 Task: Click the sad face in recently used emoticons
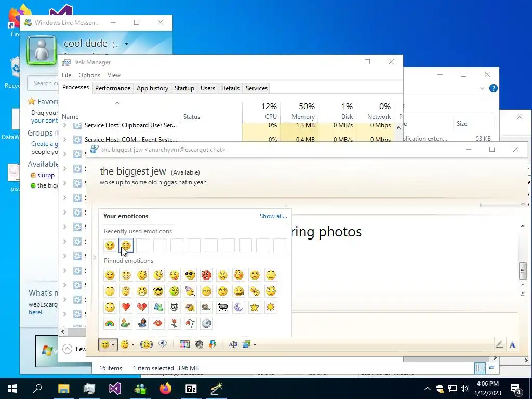tap(126, 245)
